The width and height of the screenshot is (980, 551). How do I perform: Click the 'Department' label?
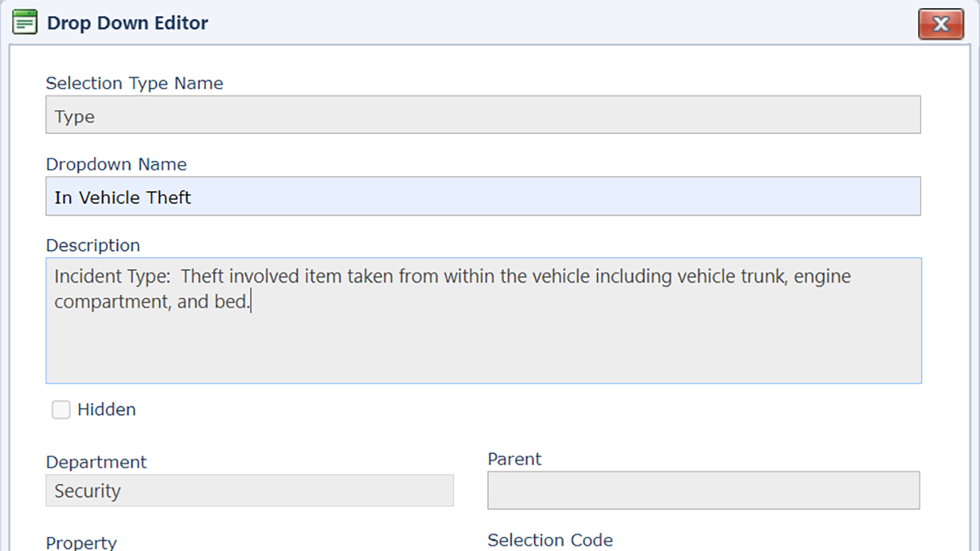[96, 462]
